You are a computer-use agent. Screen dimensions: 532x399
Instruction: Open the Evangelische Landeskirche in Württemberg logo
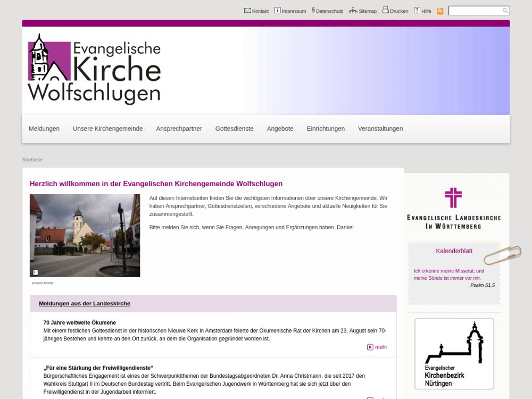453,208
